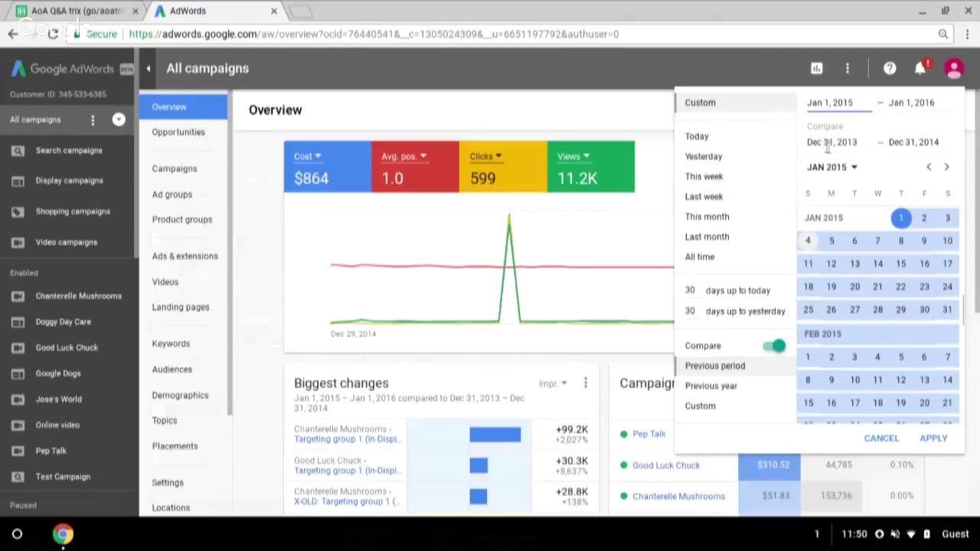This screenshot has width=980, height=551.
Task: Open the X-OLD: Targeting group 1 link
Action: tap(347, 501)
